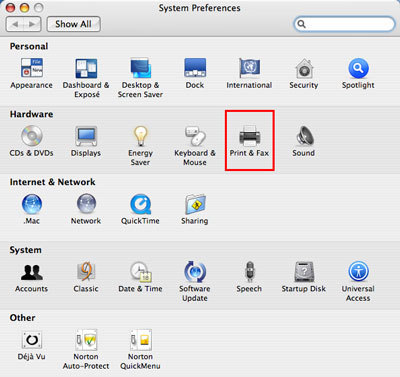Go back with the left arrow
The width and height of the screenshot is (400, 377).
(15, 24)
